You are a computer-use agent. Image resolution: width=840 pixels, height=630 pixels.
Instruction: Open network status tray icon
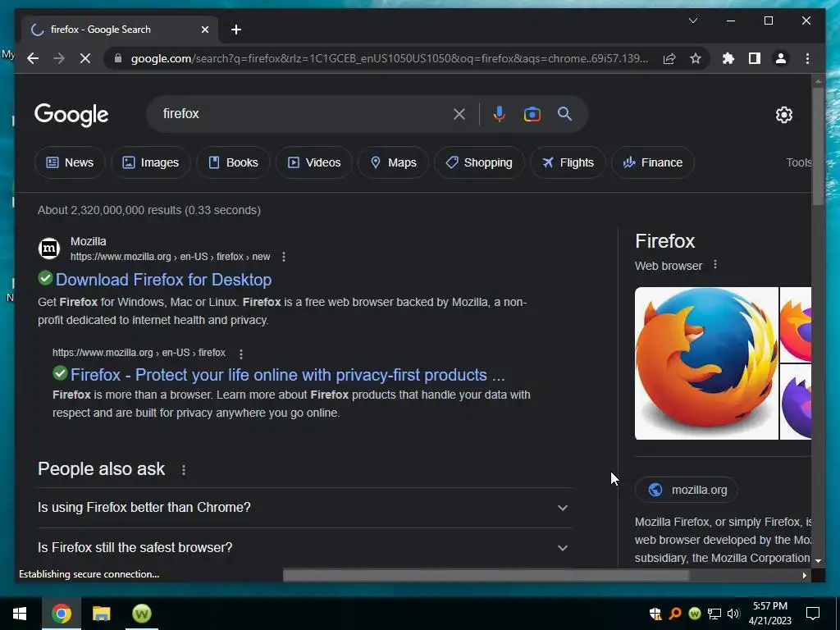pos(714,614)
